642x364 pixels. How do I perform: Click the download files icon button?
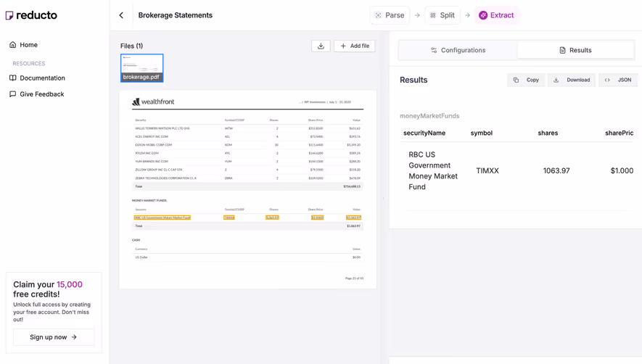(321, 46)
